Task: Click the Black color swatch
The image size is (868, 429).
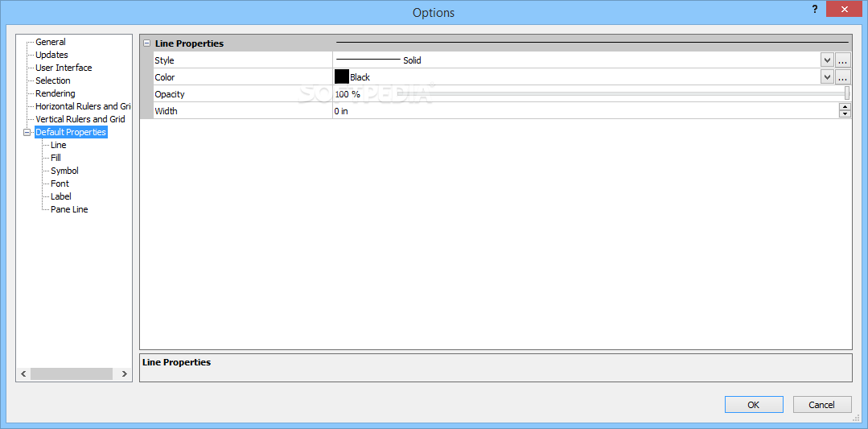Action: click(342, 77)
